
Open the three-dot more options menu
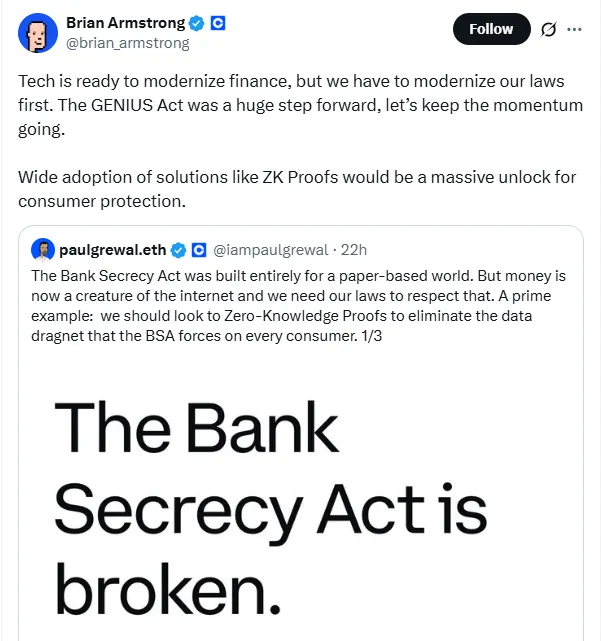coord(574,29)
